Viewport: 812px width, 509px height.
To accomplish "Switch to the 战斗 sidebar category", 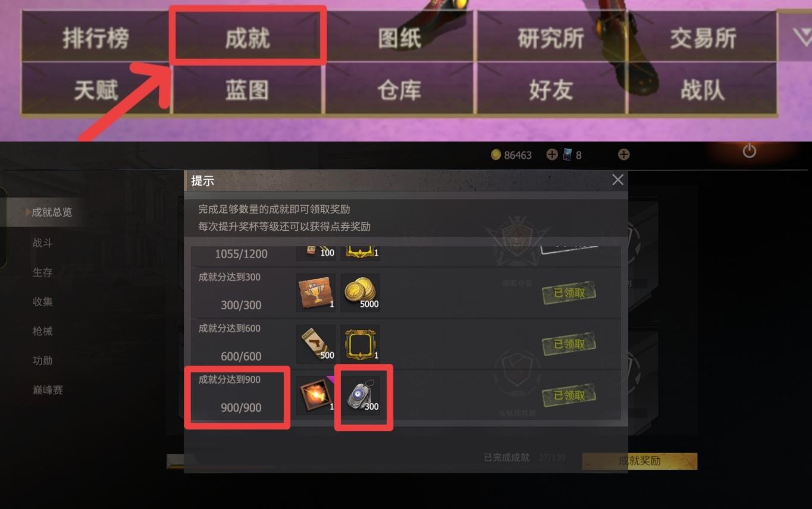I will [x=43, y=243].
